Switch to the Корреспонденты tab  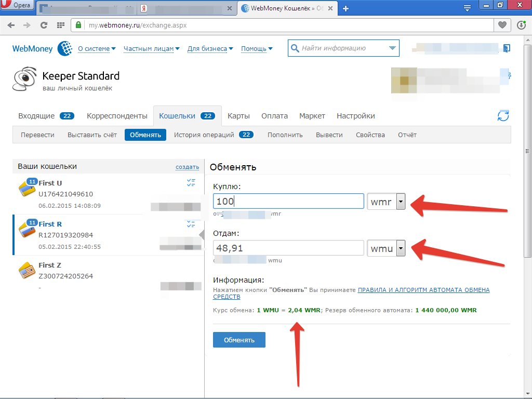[x=117, y=116]
